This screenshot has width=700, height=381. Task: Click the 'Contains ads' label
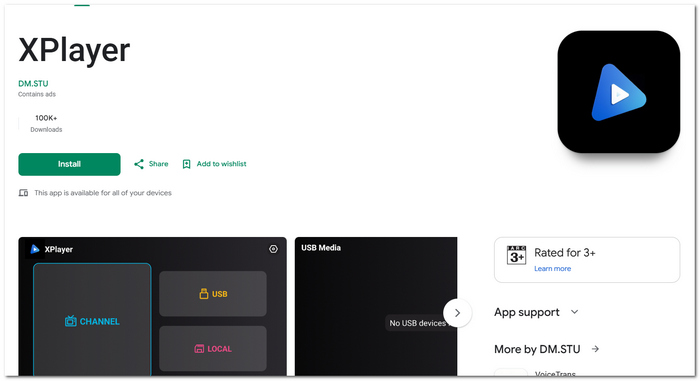click(37, 94)
